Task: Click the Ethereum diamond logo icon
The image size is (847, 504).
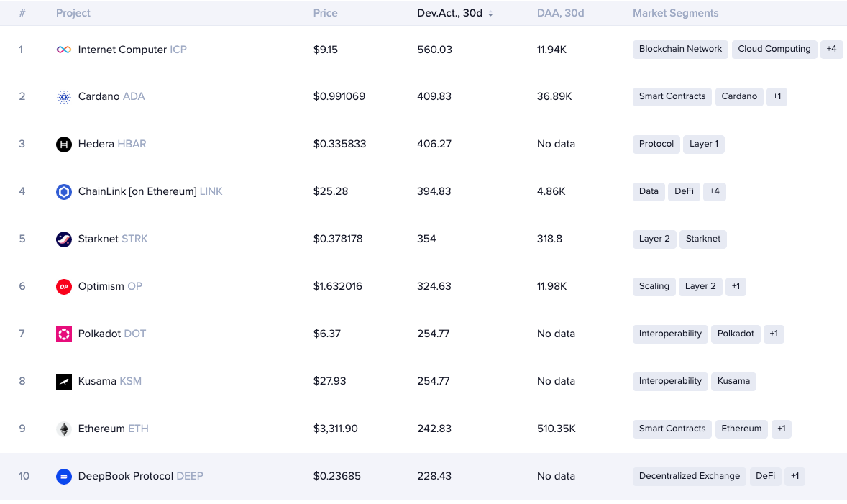Action: pyautogui.click(x=64, y=429)
